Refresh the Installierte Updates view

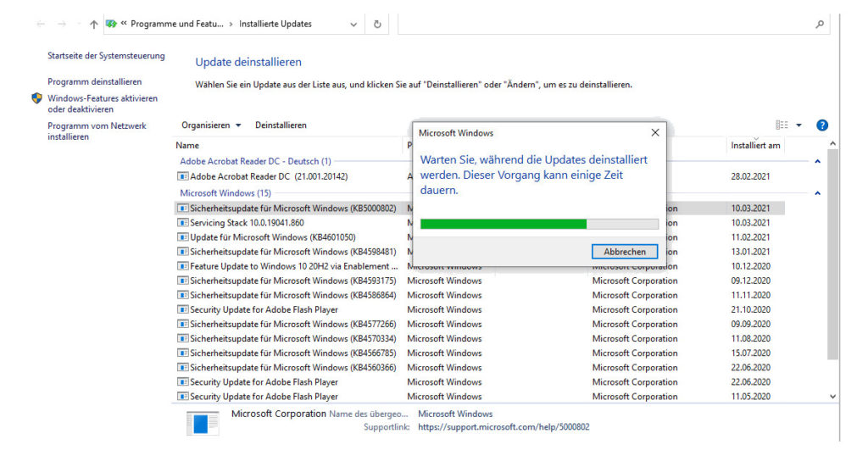point(377,25)
